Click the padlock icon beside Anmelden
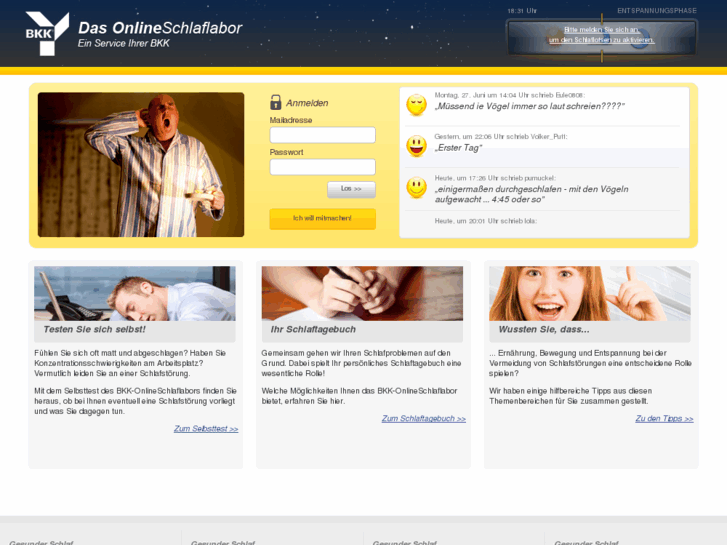The image size is (727, 545). point(275,102)
